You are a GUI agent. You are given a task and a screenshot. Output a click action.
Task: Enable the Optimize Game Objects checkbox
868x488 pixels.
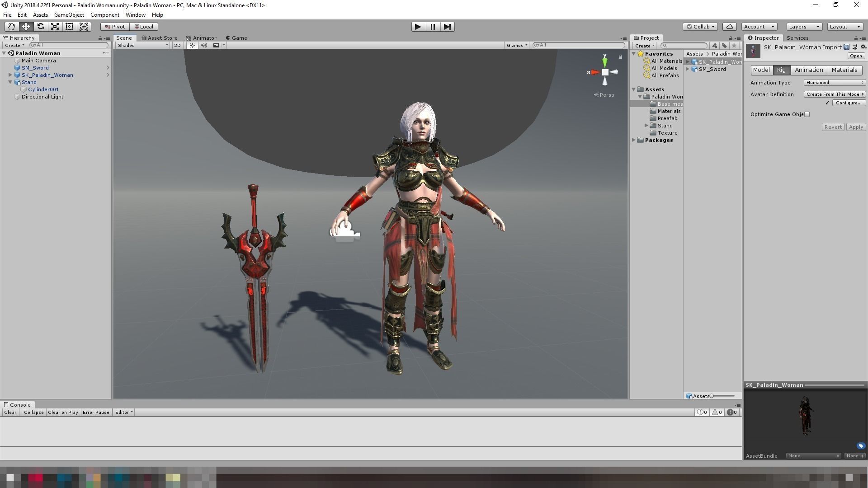pyautogui.click(x=807, y=114)
